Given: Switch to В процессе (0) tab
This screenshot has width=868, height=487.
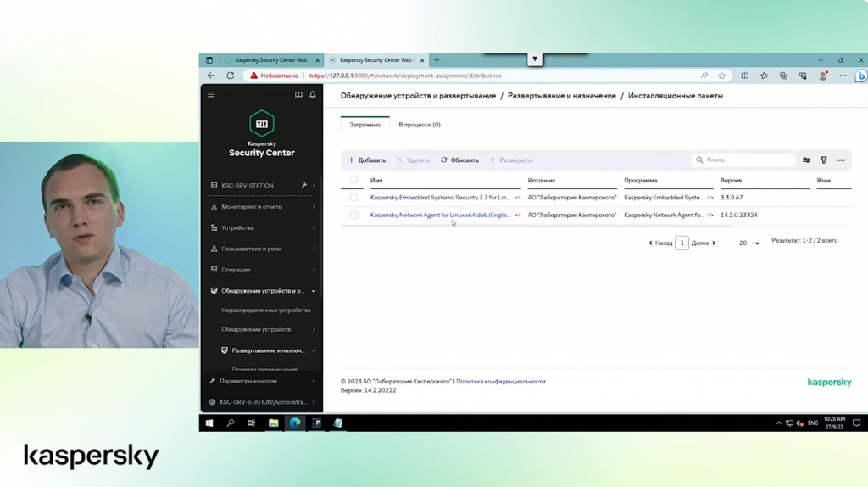Looking at the screenshot, I should coord(420,125).
